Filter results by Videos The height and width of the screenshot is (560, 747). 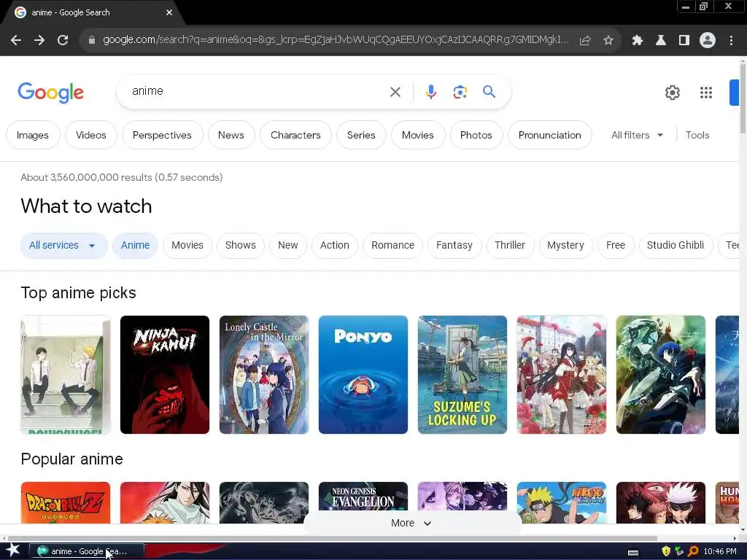point(91,135)
